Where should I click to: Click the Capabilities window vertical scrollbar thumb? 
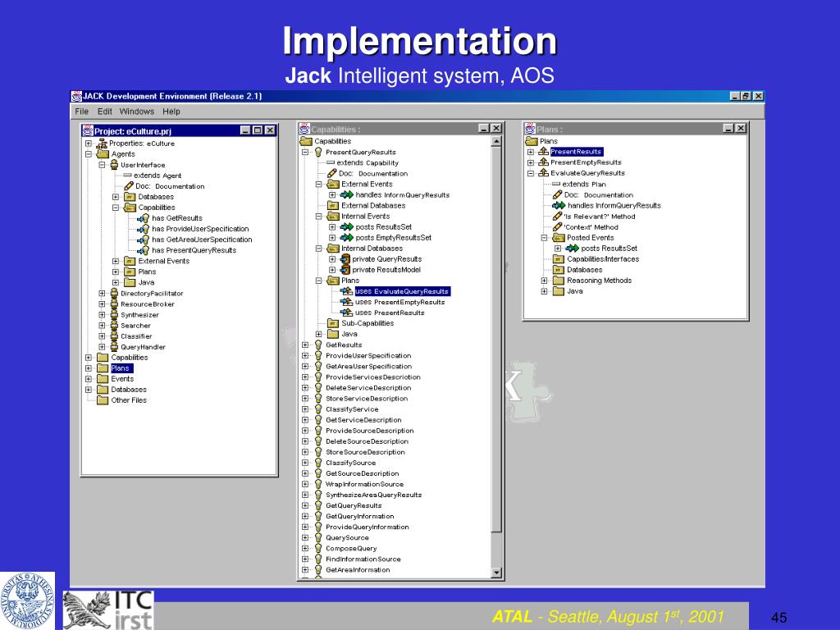(x=496, y=340)
